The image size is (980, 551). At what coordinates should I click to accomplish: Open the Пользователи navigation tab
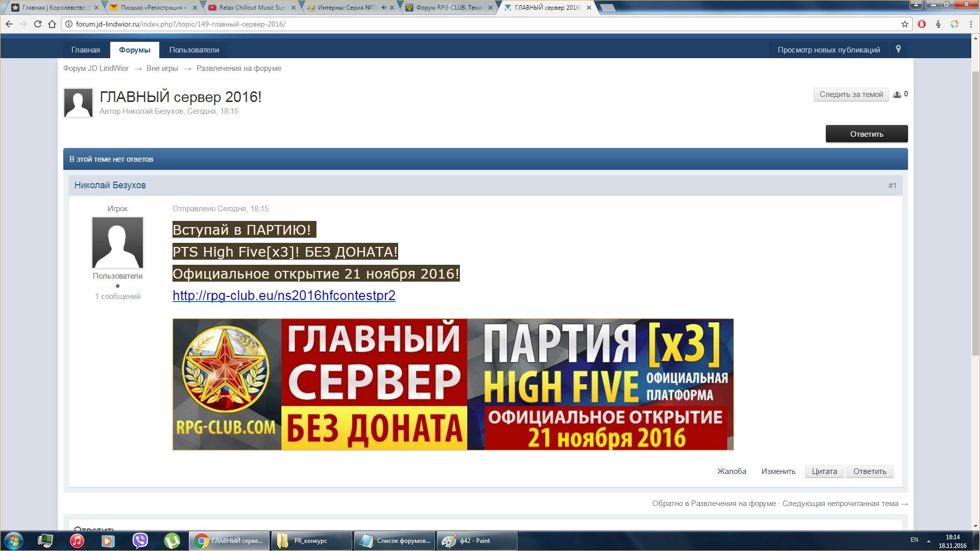coord(194,50)
